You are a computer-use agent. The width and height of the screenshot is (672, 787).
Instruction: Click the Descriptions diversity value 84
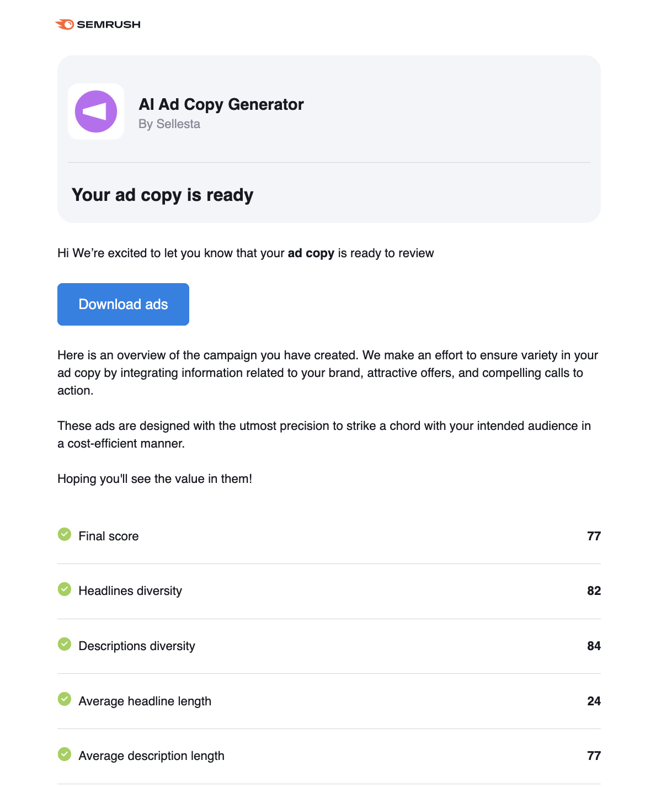[594, 646]
